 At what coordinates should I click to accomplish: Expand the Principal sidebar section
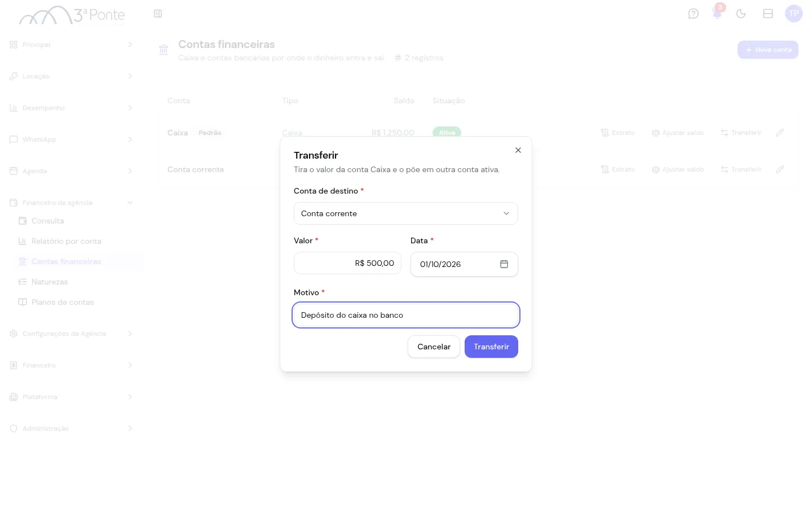click(x=72, y=45)
